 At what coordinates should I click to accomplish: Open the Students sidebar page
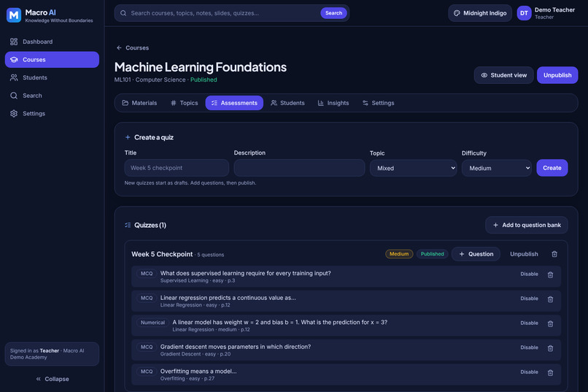point(52,77)
